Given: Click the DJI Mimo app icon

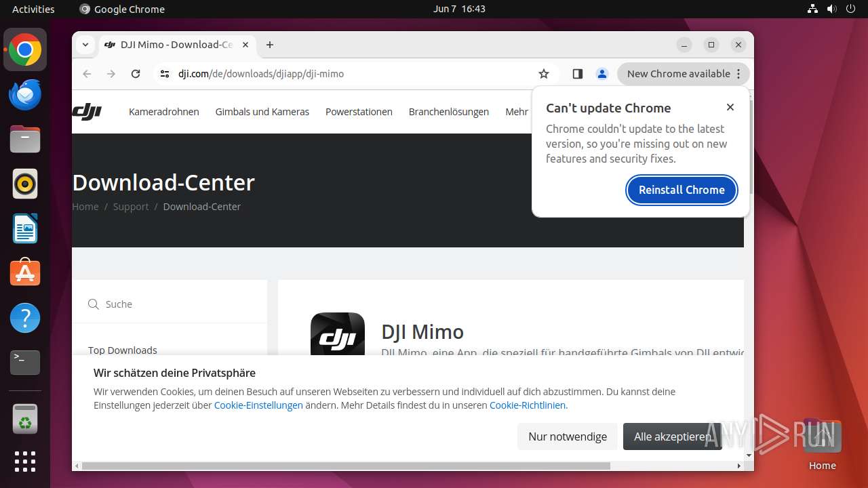Looking at the screenshot, I should [338, 335].
